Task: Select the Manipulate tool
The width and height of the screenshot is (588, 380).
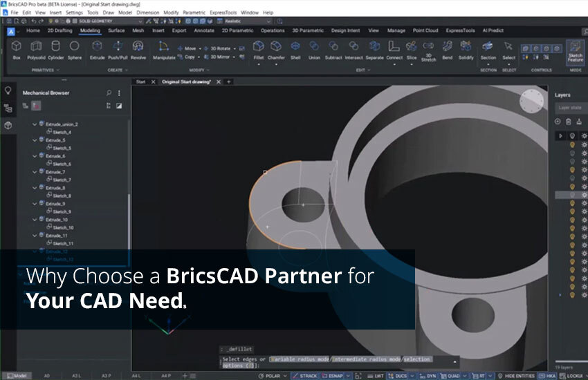Action: 164,50
